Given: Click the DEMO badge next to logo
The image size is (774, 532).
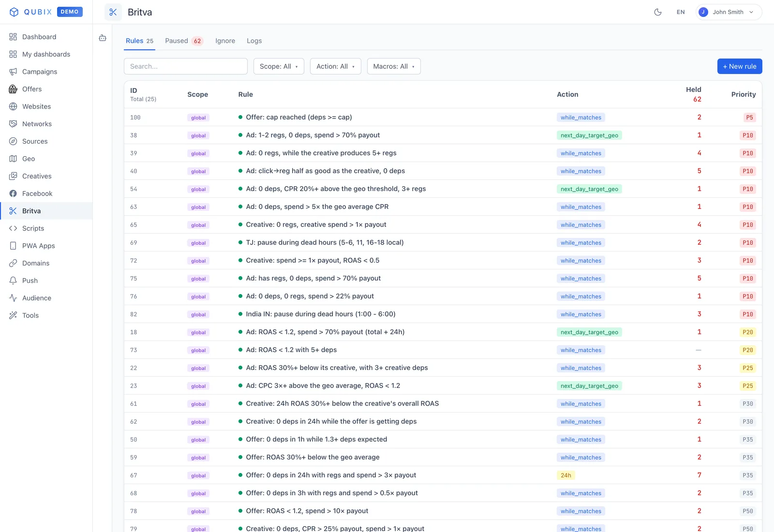Looking at the screenshot, I should click(x=70, y=12).
